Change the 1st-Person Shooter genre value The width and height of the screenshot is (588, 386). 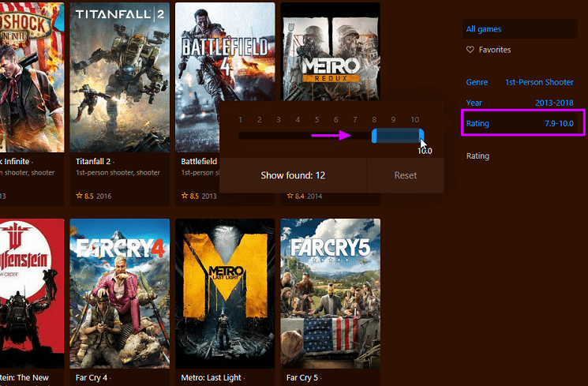tap(539, 82)
